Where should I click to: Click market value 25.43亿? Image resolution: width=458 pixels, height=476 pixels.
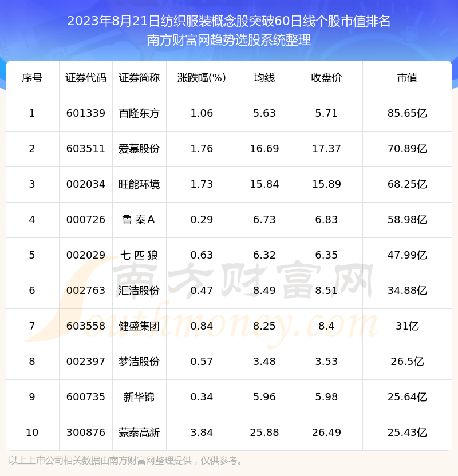pyautogui.click(x=407, y=433)
